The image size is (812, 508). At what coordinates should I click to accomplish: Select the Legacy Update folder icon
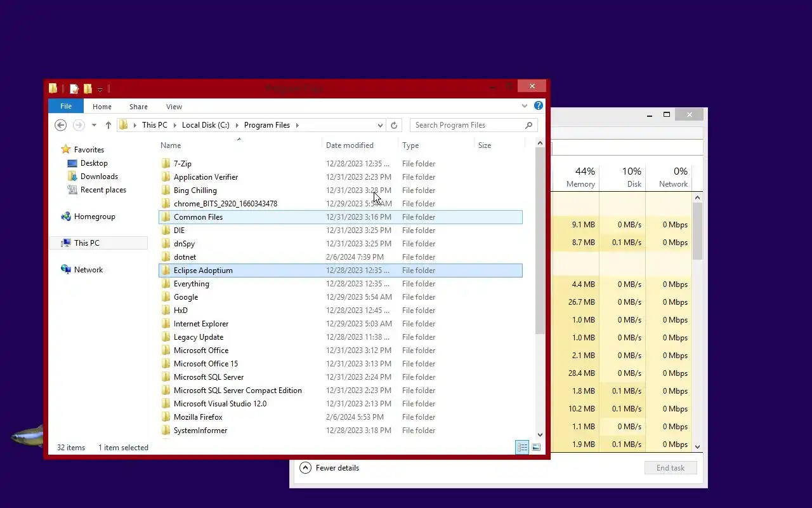pyautogui.click(x=166, y=337)
